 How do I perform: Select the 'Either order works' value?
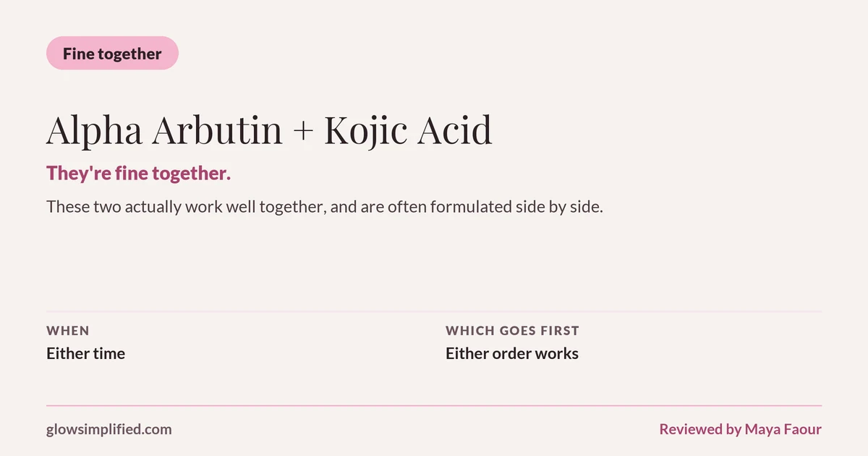[512, 354]
